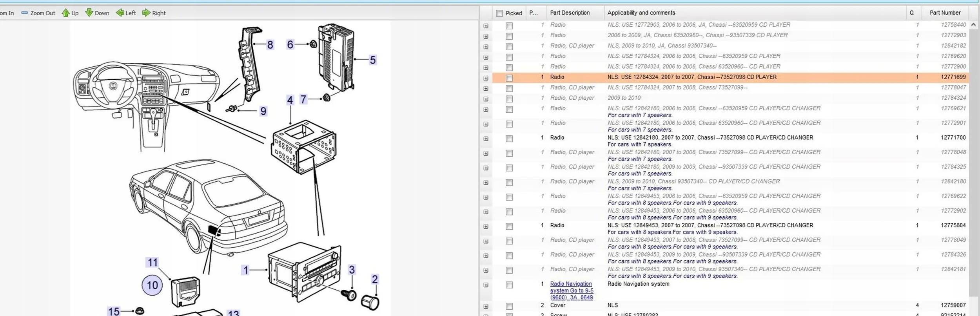This screenshot has height=316, width=980.
Task: Select callout number 8 in the diagram
Action: 270,45
